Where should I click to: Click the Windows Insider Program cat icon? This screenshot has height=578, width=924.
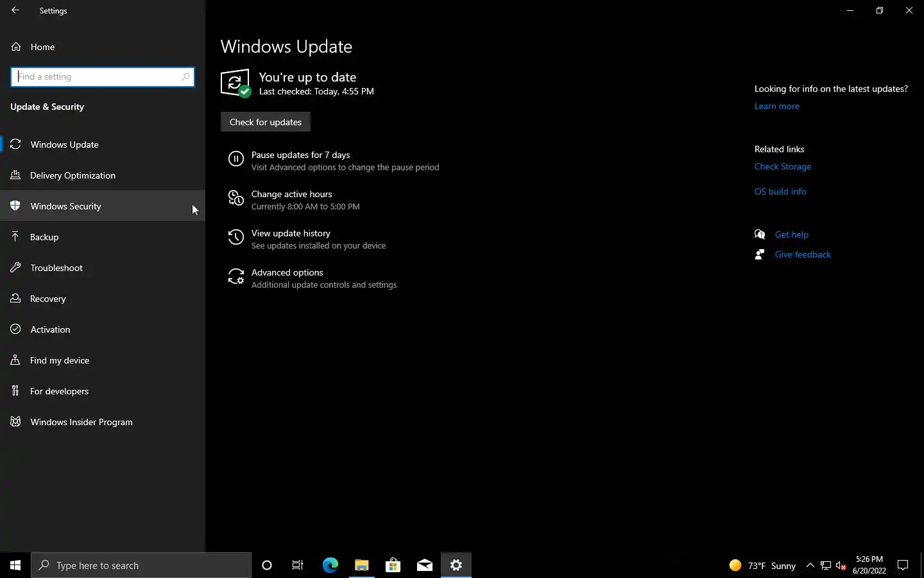click(x=15, y=422)
